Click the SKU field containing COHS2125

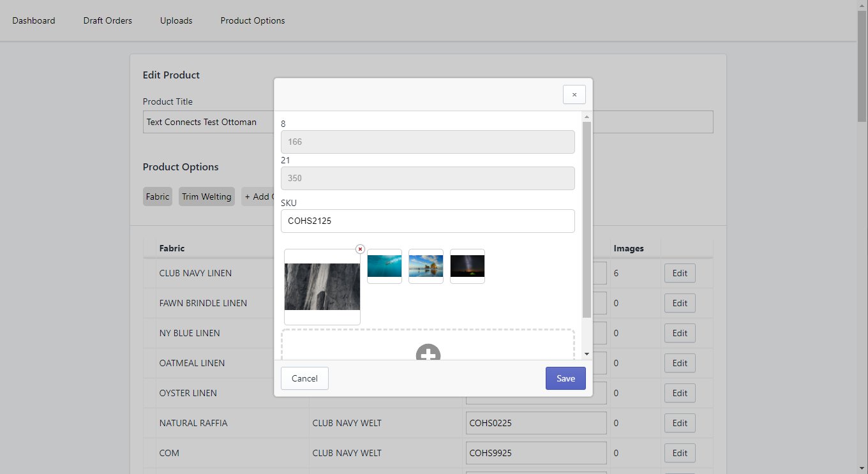pos(428,221)
